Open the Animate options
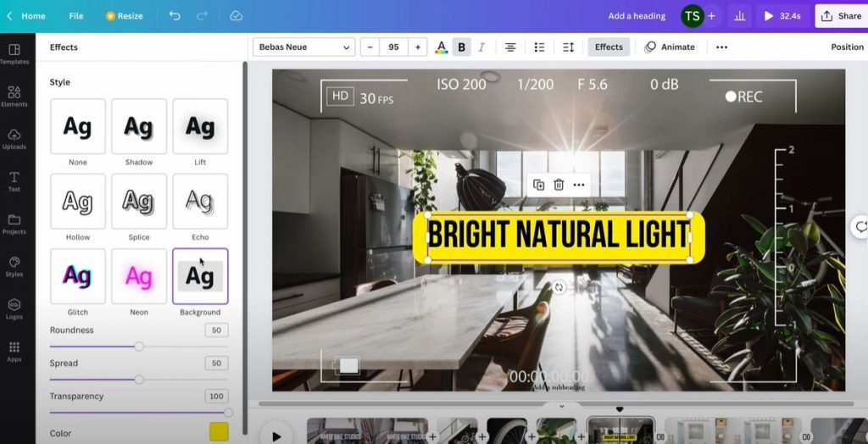This screenshot has width=868, height=444. [x=670, y=47]
